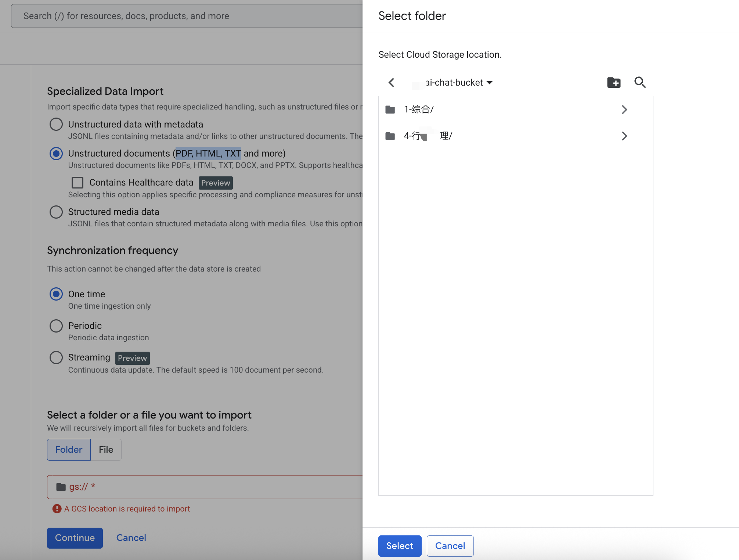Expand the 1-综合/ folder chevron
Viewport: 739px width, 560px height.
click(624, 110)
